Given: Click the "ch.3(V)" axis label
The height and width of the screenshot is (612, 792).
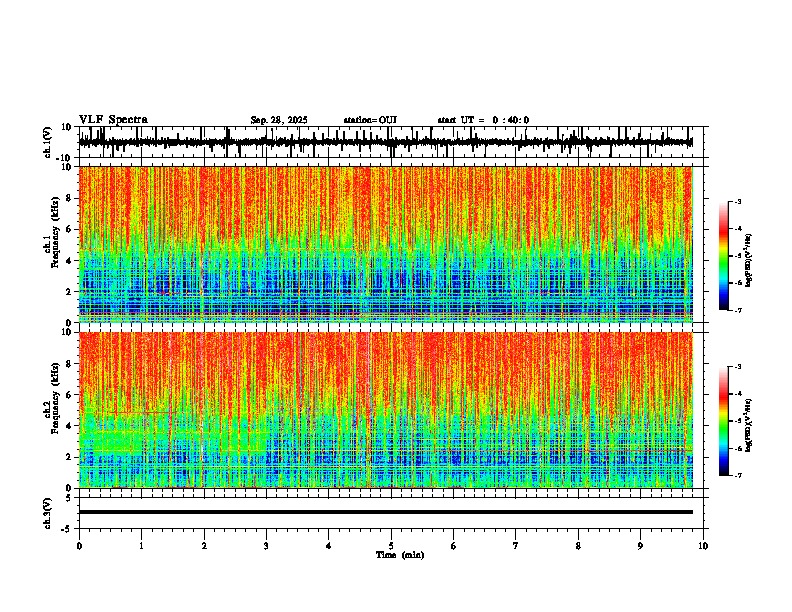Looking at the screenshot, I should (x=48, y=514).
